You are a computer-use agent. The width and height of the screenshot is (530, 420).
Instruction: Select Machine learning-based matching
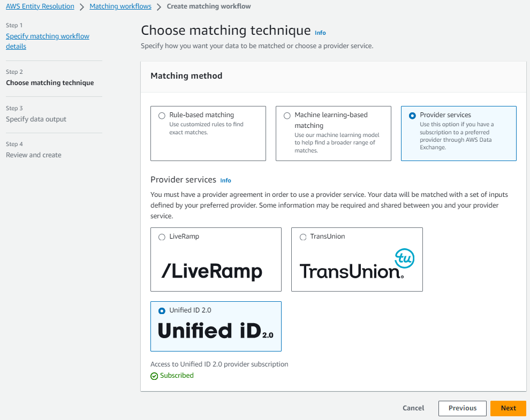coord(287,115)
